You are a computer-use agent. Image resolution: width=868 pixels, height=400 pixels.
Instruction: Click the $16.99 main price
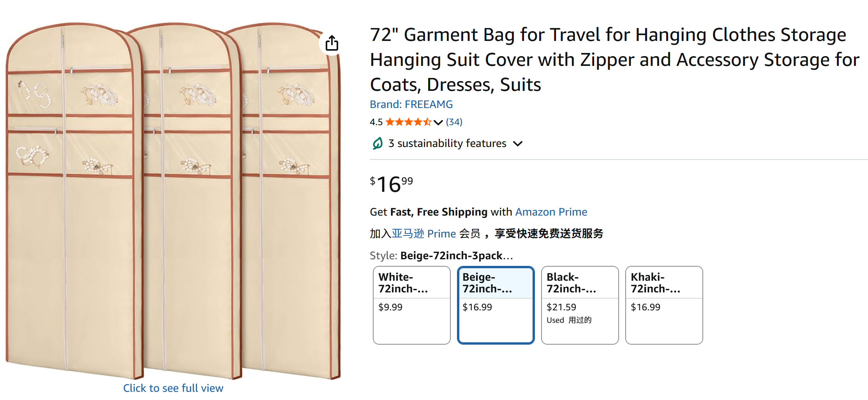coord(391,184)
